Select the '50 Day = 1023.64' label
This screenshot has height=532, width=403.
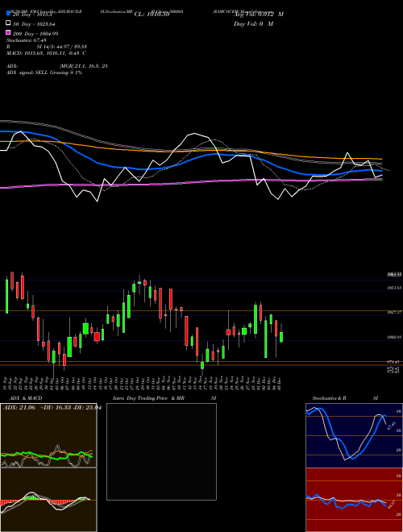(34, 24)
